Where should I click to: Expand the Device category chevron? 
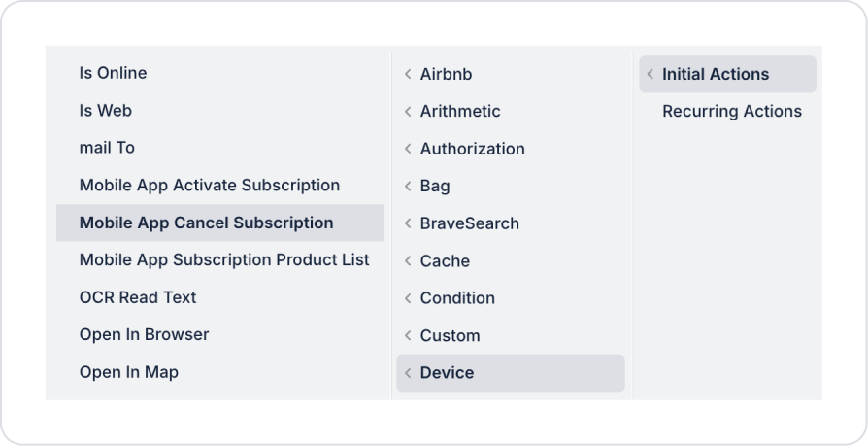pos(408,373)
